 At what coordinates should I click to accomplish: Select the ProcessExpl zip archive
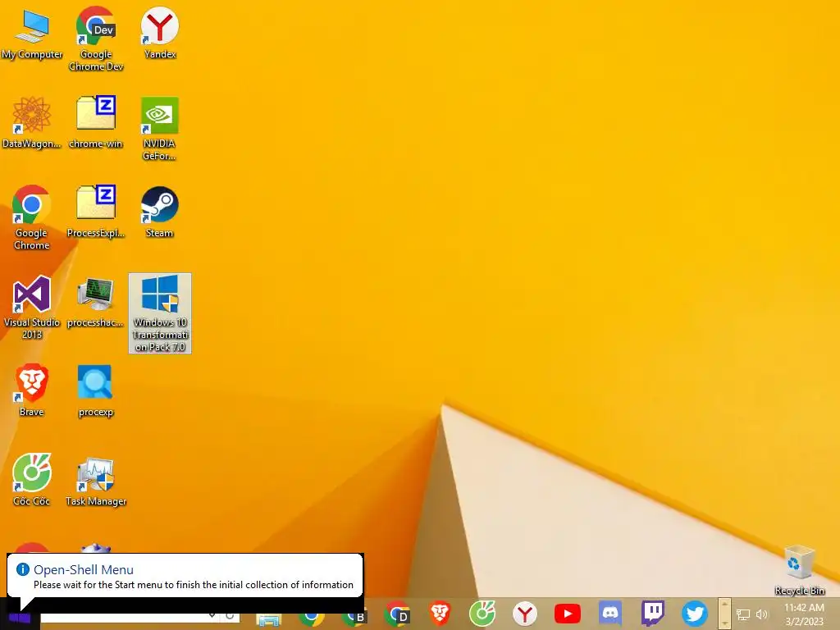[x=96, y=212]
